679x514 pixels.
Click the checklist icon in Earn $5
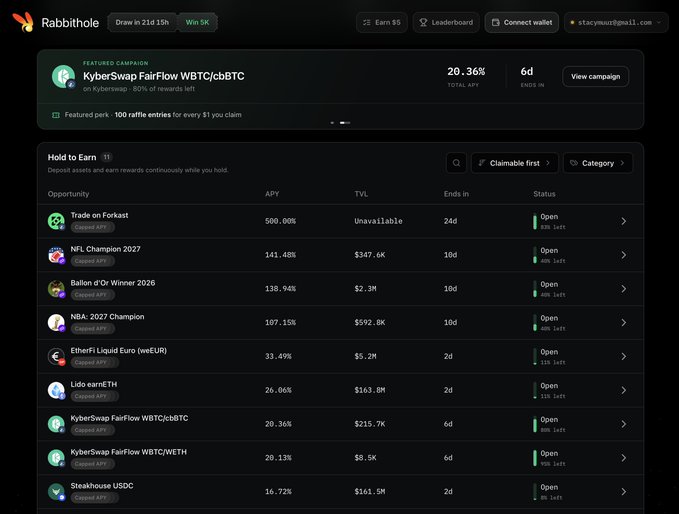pyautogui.click(x=367, y=23)
